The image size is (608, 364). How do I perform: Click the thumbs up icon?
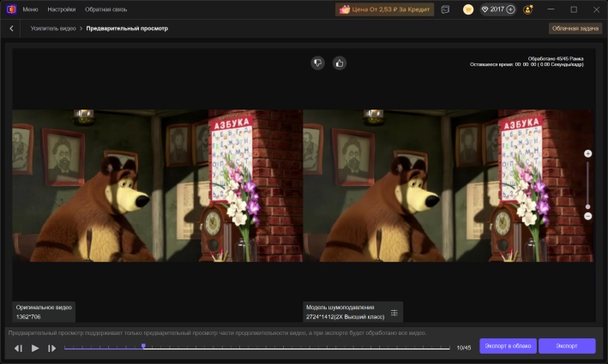(340, 63)
